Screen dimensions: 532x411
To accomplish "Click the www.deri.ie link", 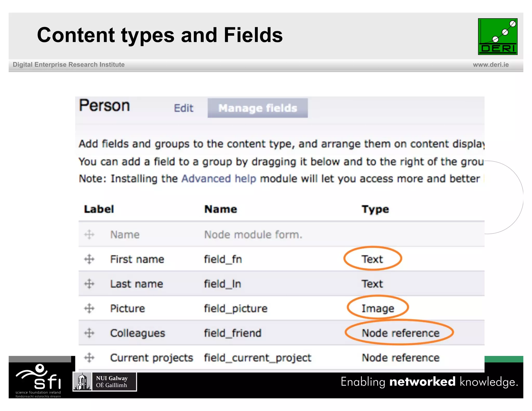I will [x=490, y=65].
